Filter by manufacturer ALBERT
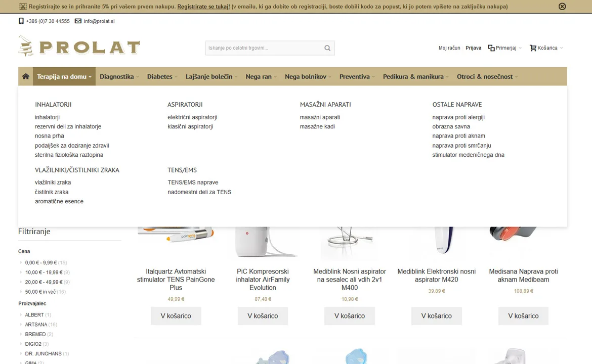The height and width of the screenshot is (364, 592). [x=34, y=315]
